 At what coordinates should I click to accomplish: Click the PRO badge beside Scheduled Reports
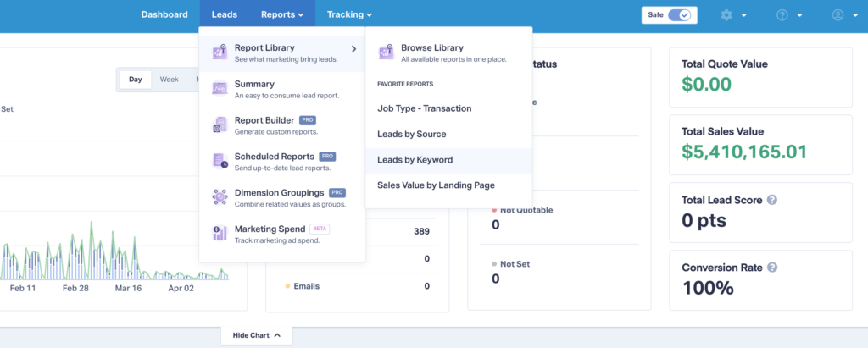click(x=328, y=157)
